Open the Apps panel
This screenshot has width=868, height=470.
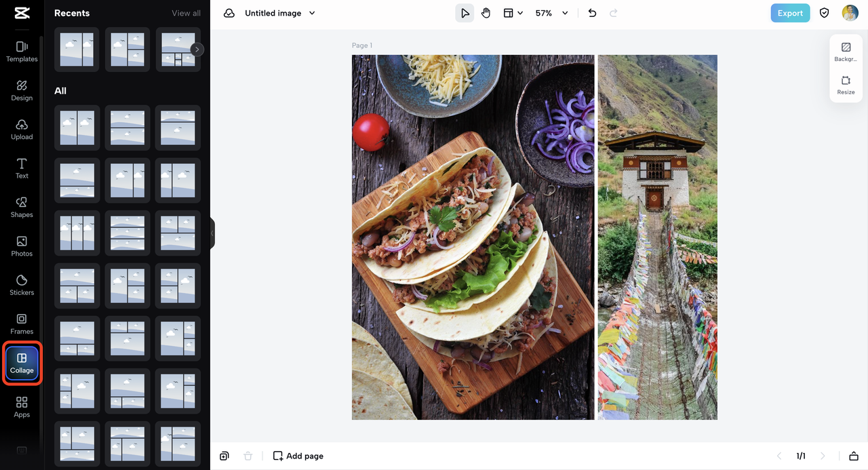pos(22,407)
